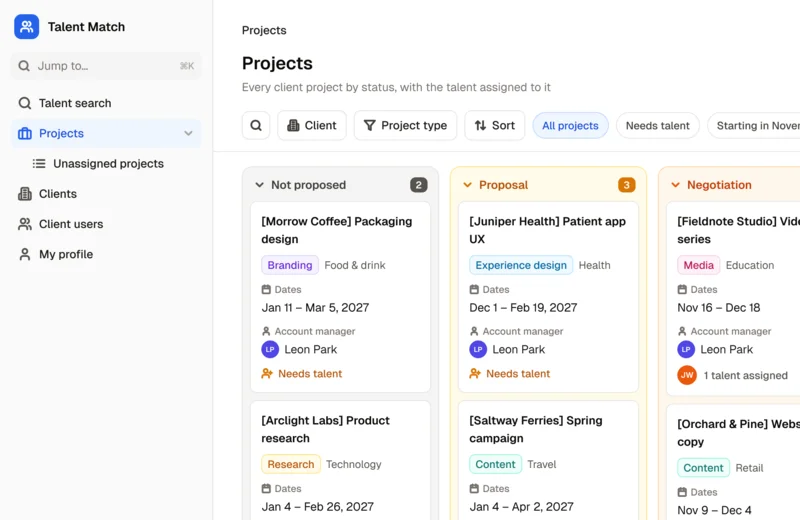Open the Arclight Labs Product research card
The height and width of the screenshot is (520, 800).
point(340,460)
